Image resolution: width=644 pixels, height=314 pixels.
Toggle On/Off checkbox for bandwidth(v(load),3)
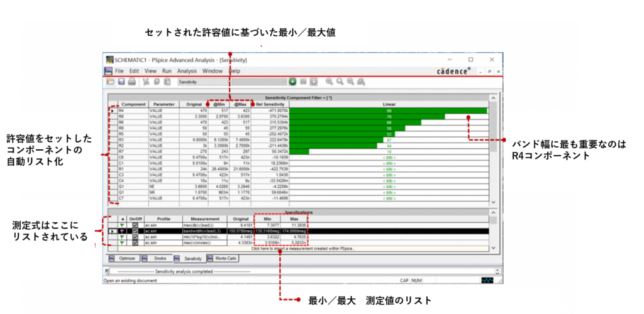[x=135, y=231]
